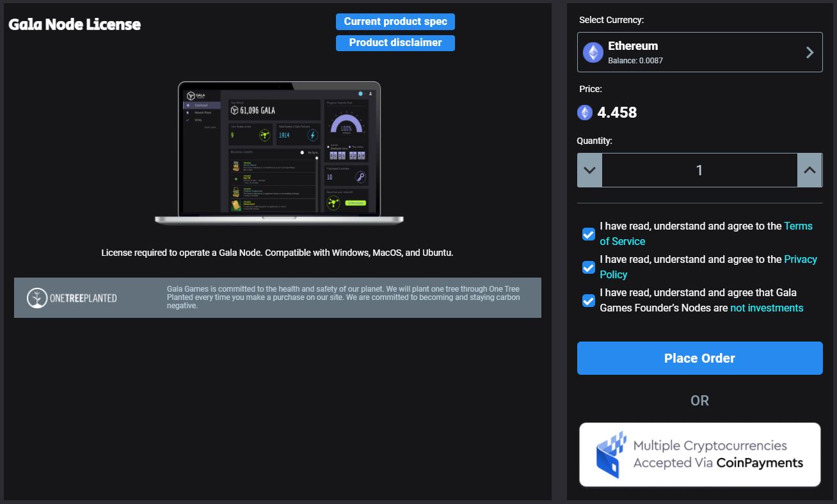Open the Product disclaimer button

pyautogui.click(x=395, y=43)
